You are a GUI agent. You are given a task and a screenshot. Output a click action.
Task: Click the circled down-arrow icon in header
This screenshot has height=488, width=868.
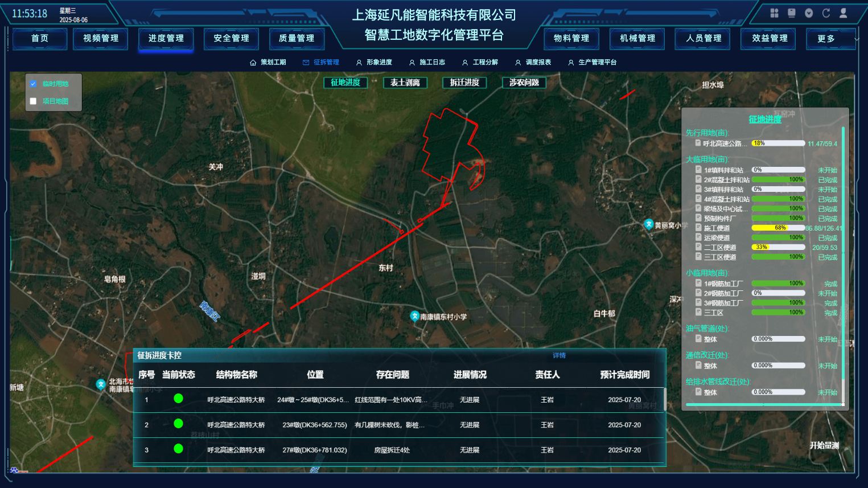[809, 13]
